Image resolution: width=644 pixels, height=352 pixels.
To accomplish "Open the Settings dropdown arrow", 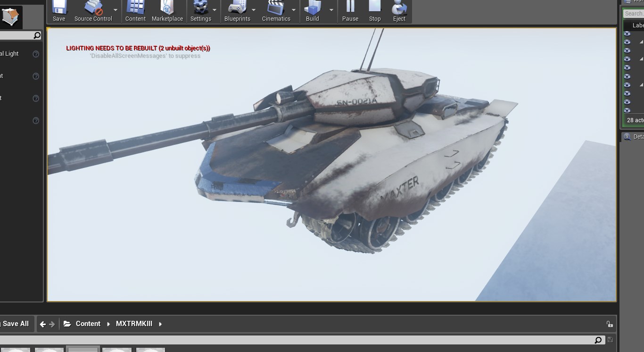I will tap(215, 9).
